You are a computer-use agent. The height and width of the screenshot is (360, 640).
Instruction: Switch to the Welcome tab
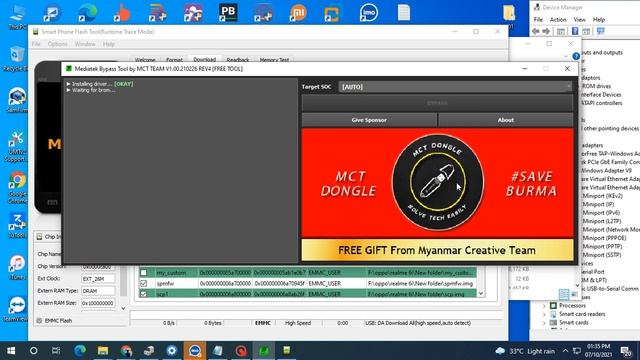(145, 60)
